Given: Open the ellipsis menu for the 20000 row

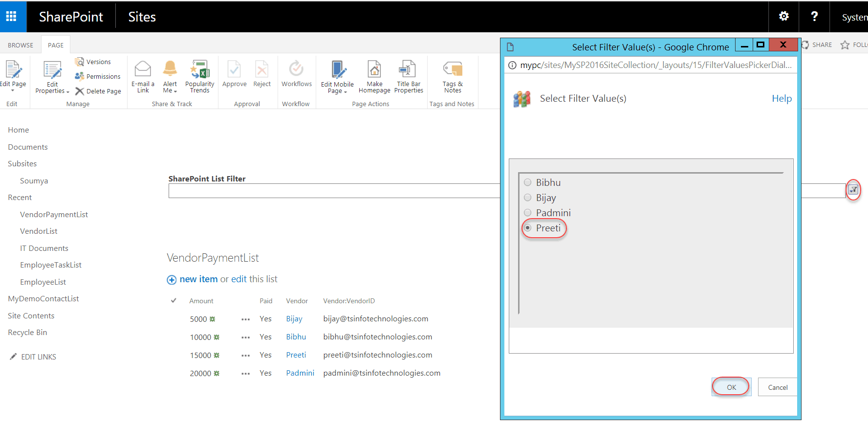Looking at the screenshot, I should point(245,374).
